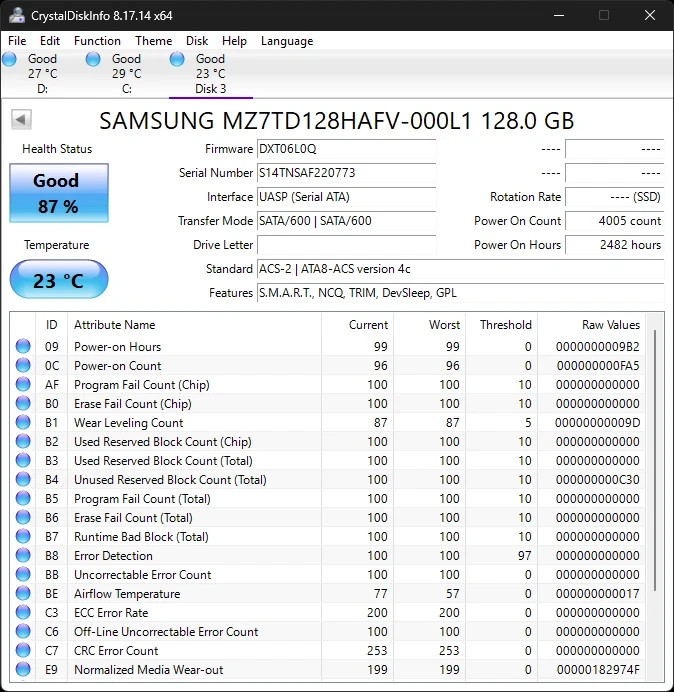Click the Worst column header
This screenshot has width=674, height=692.
point(429,325)
